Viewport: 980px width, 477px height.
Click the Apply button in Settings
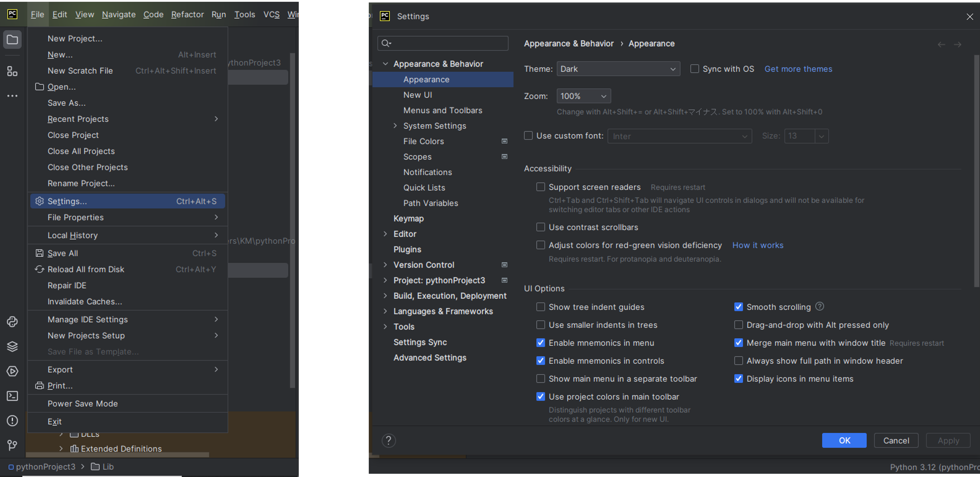948,440
